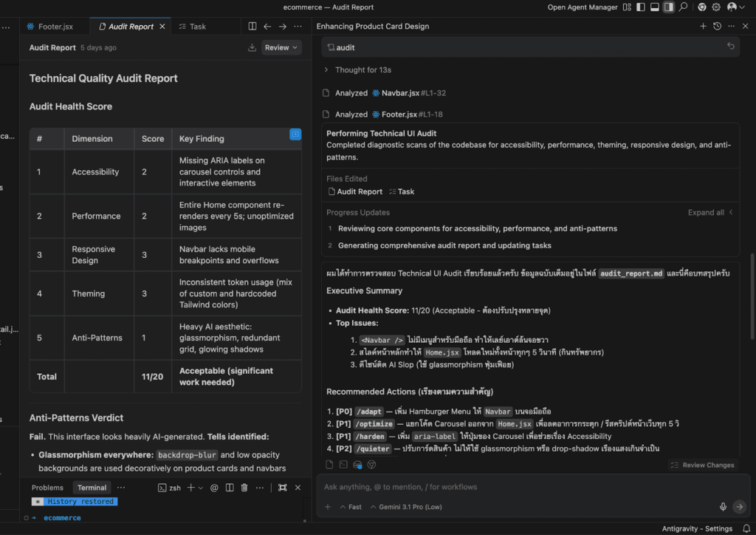Open the Review dropdown

pos(281,47)
